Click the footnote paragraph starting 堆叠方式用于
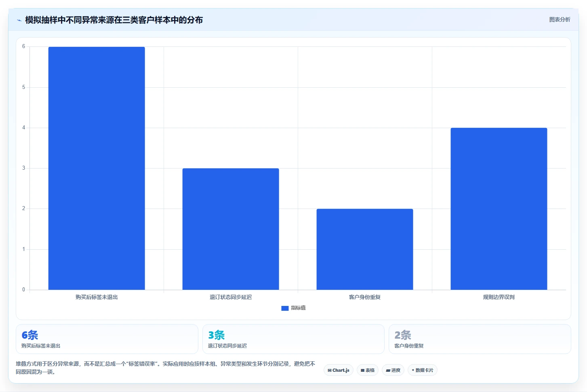Viewport: 587px width, 392px height. (166, 368)
